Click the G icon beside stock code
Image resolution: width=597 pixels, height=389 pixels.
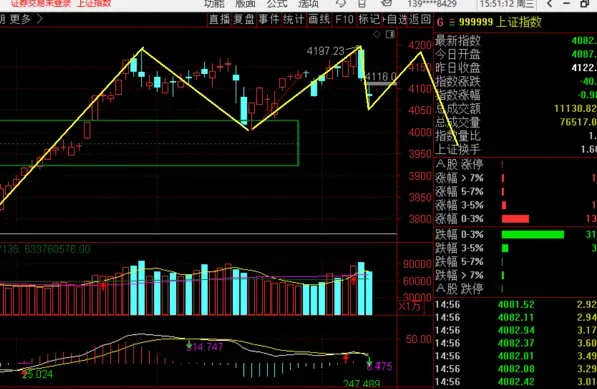440,22
